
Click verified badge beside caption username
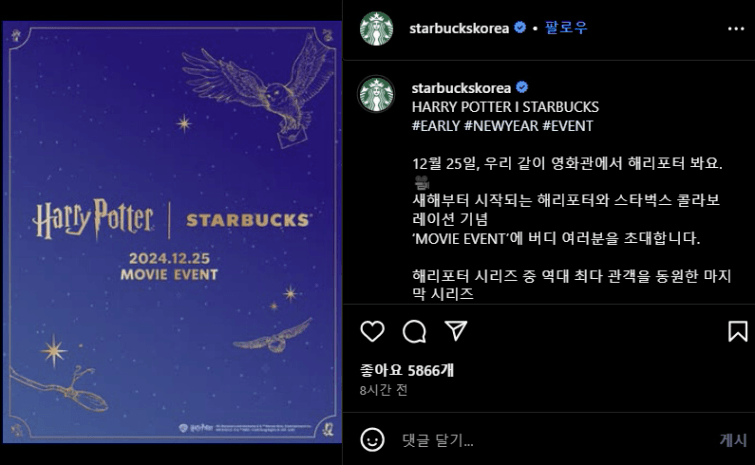pos(522,87)
